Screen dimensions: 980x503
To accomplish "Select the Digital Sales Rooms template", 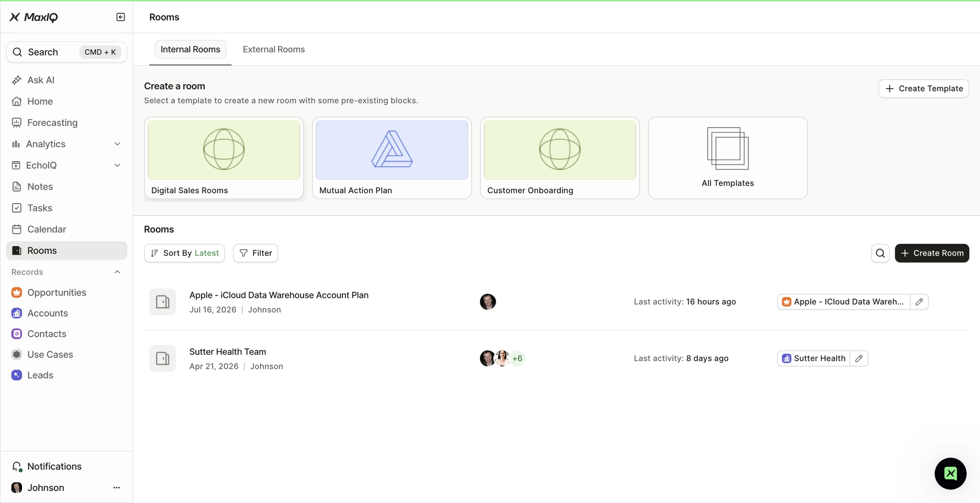I will pos(224,158).
